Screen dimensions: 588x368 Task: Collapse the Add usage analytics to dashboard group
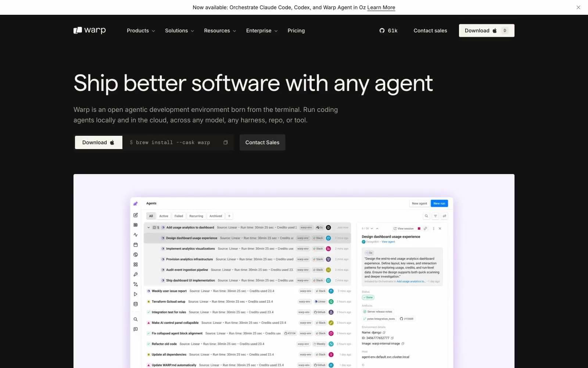click(x=149, y=227)
